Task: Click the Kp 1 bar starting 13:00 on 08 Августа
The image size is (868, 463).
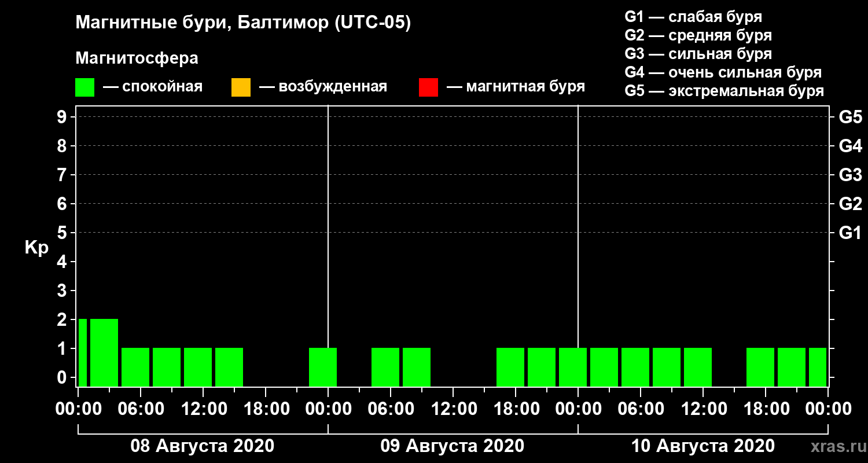Action: point(229,367)
